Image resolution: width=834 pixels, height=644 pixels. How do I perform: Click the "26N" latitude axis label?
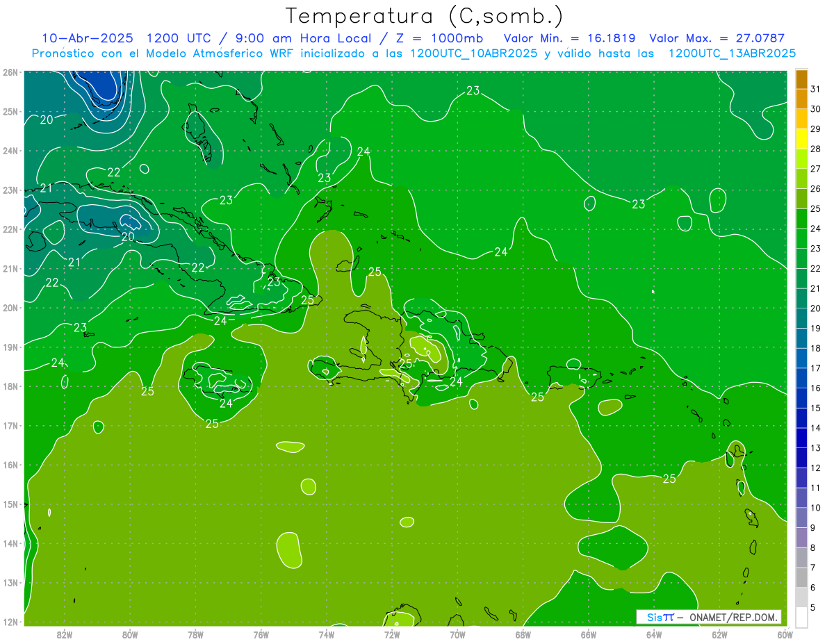tap(10, 72)
